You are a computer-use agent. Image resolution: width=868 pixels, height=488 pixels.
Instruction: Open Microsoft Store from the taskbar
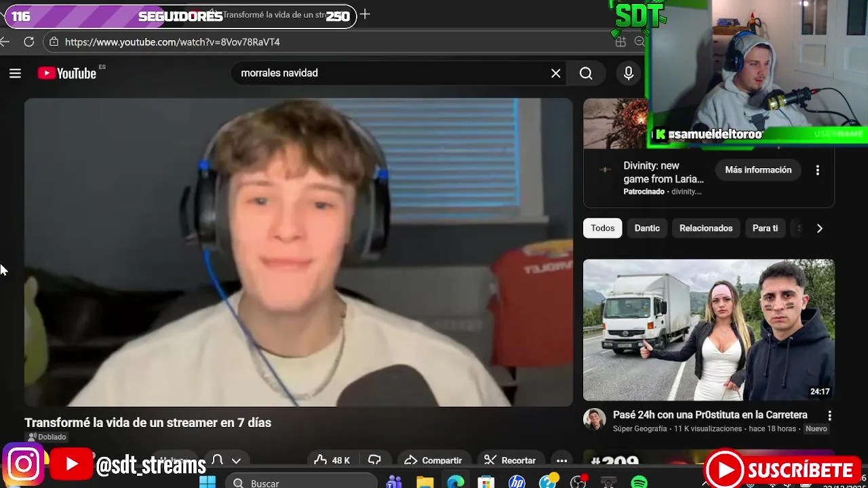tap(486, 483)
